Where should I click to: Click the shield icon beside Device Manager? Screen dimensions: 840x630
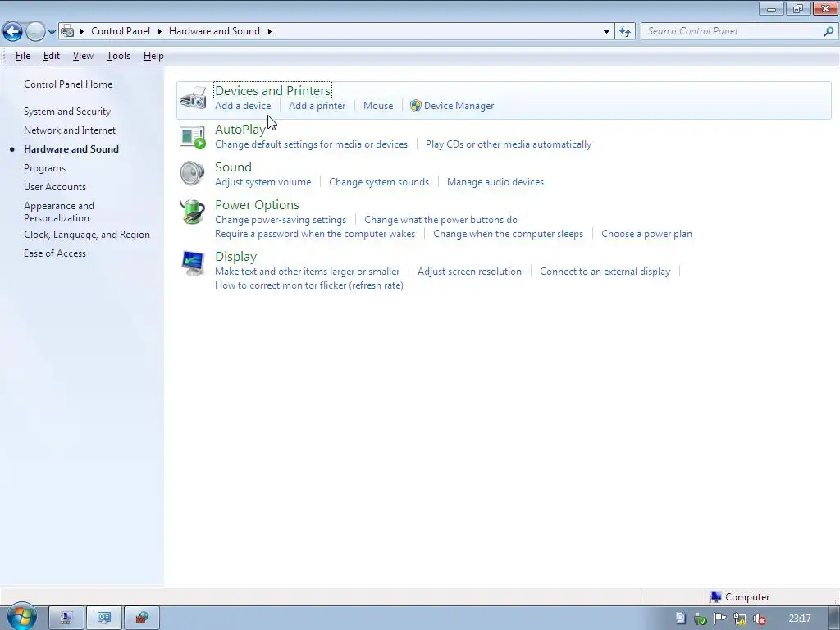coord(416,106)
